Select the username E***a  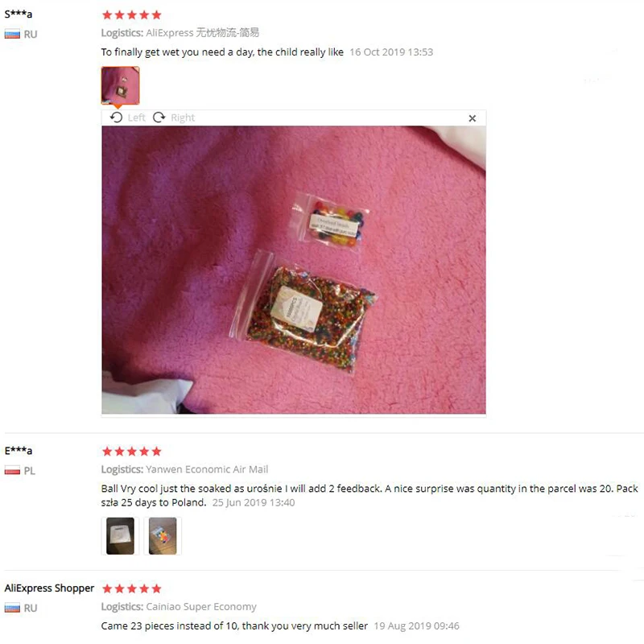19,451
